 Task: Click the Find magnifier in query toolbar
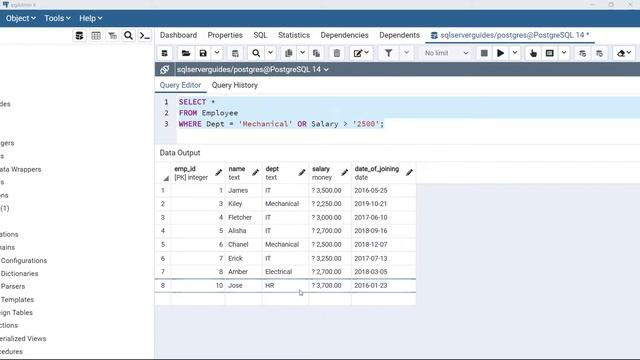click(256, 53)
